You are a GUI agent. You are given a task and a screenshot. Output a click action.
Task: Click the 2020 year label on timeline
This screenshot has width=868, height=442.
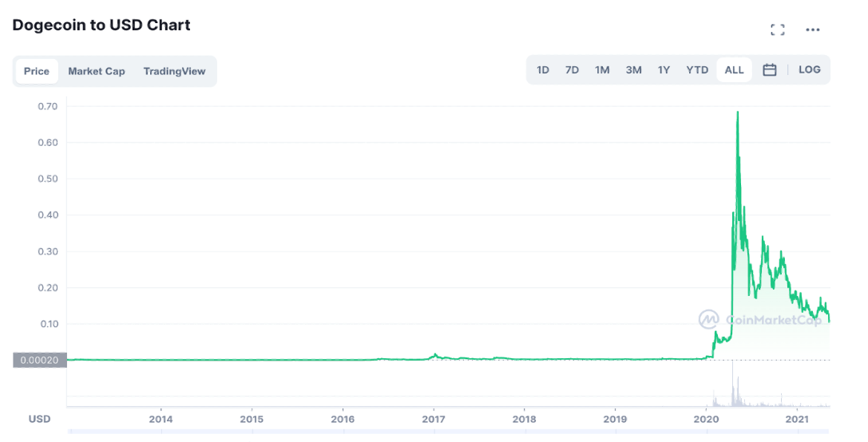[706, 419]
